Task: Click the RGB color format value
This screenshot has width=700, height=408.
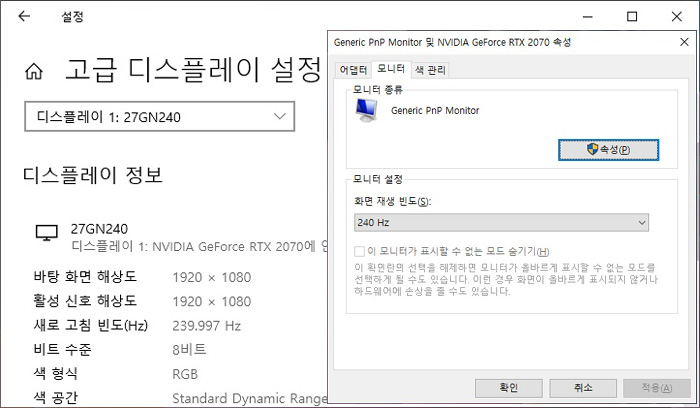Action: click(185, 374)
